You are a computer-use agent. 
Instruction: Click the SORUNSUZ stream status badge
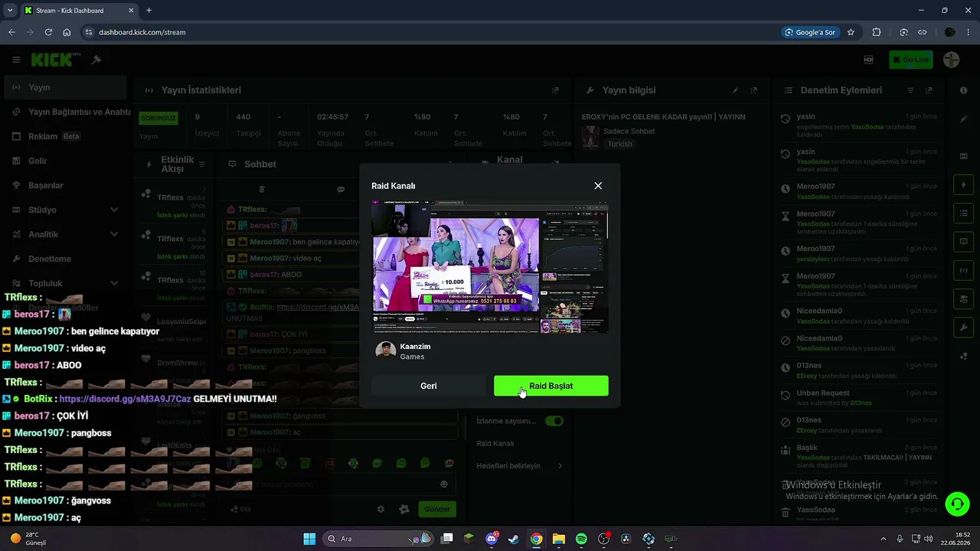(158, 118)
